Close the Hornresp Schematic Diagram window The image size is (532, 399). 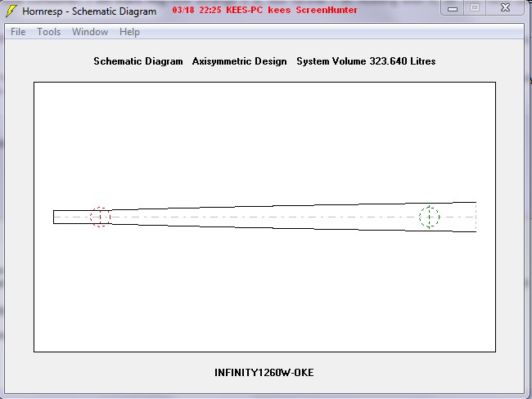click(505, 8)
